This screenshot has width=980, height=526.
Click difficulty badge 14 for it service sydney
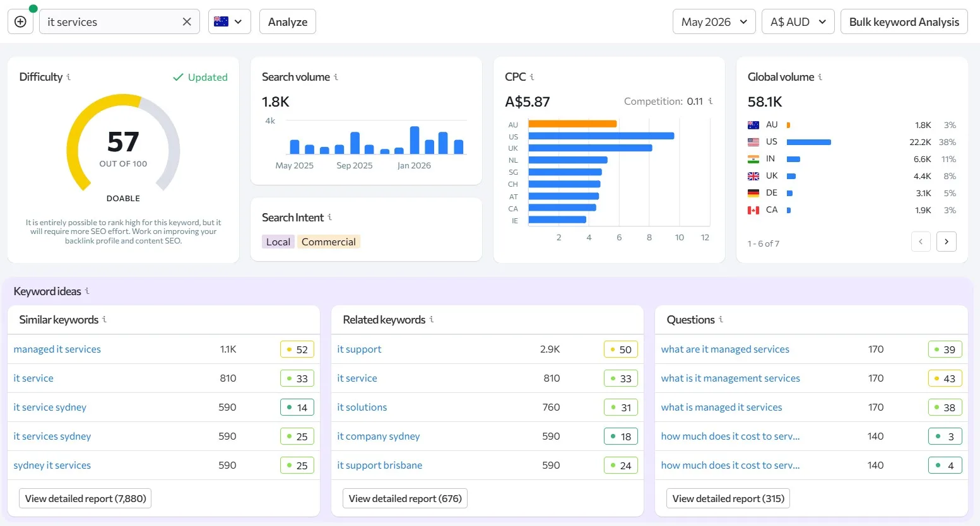(297, 407)
